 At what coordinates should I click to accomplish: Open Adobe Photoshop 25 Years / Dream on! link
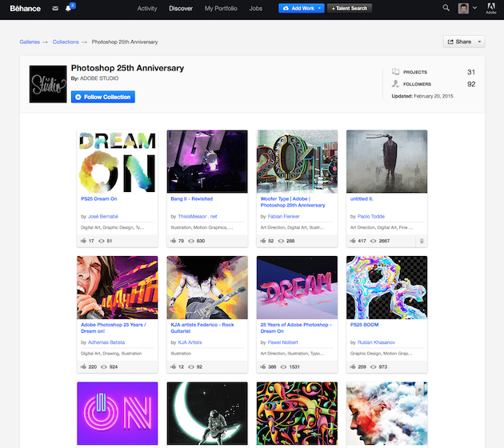coord(113,328)
